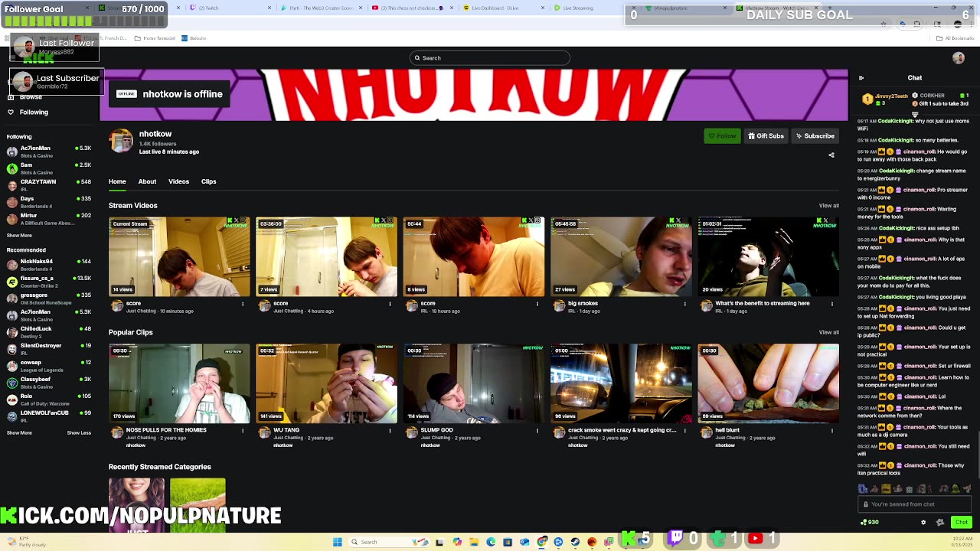The image size is (980, 551).
Task: Expand the chat leaderboard dropdown arrow
Action: [x=915, y=114]
